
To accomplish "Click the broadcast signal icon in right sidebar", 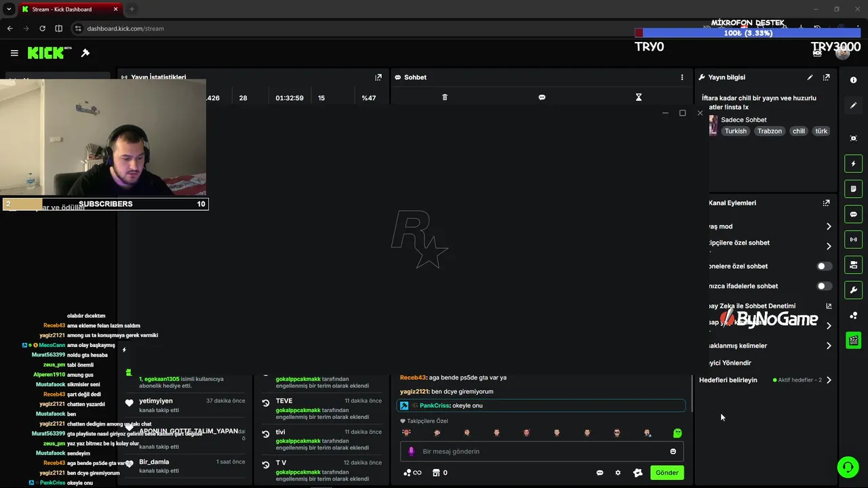I will pyautogui.click(x=853, y=239).
